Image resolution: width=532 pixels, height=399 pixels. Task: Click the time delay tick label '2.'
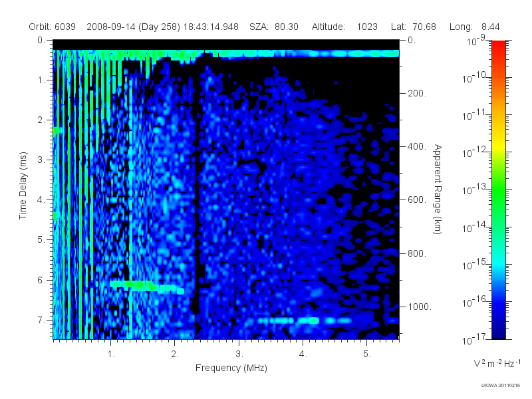(41, 120)
